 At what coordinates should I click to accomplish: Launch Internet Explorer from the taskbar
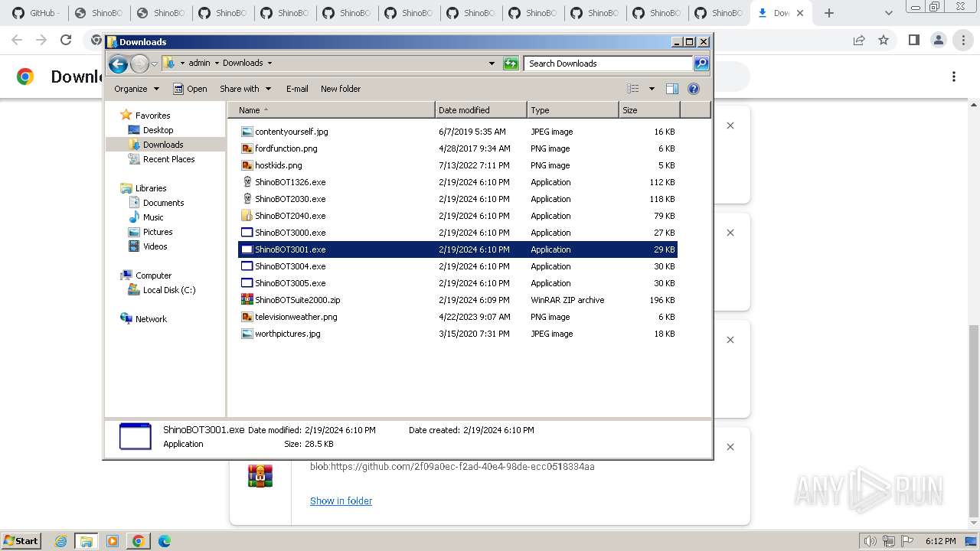pos(60,541)
